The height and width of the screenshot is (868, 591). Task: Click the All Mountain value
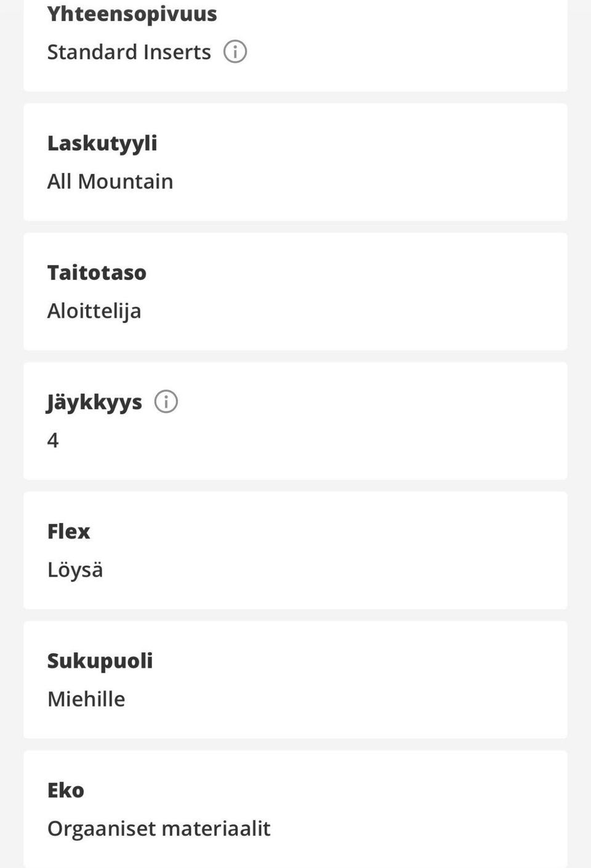pyautogui.click(x=110, y=182)
